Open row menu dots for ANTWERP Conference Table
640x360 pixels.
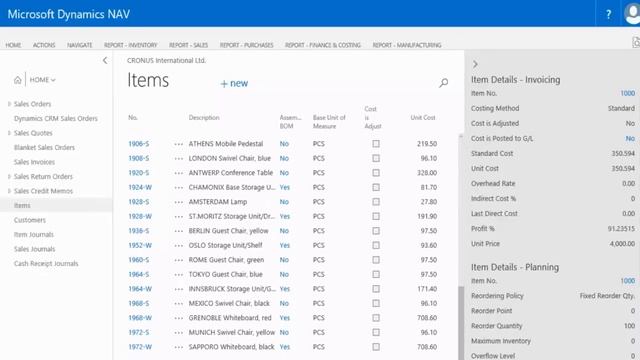click(178, 173)
